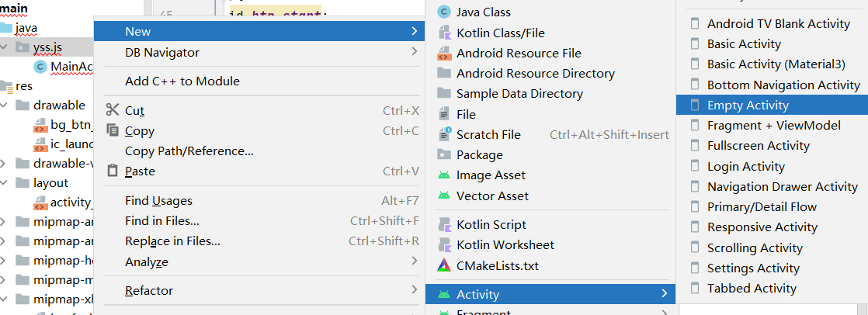Image resolution: width=868 pixels, height=315 pixels.
Task: Click the Kotlin Worksheet icon
Action: tap(444, 245)
